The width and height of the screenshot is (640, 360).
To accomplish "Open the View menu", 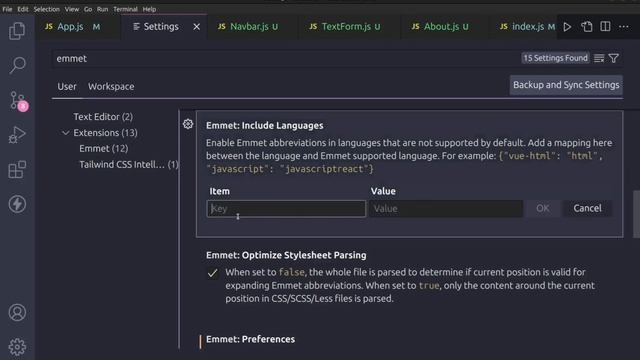I will (72, 9).
